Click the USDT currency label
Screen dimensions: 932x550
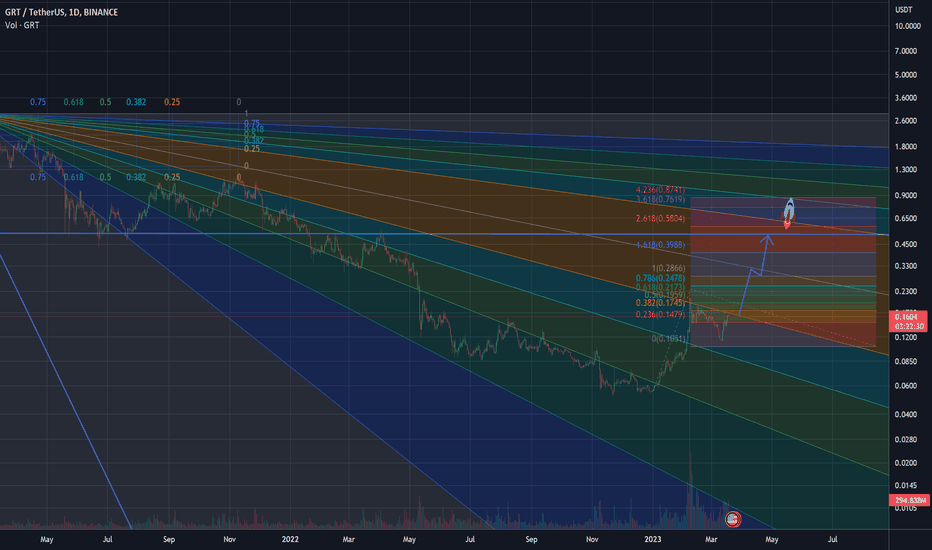[x=903, y=10]
